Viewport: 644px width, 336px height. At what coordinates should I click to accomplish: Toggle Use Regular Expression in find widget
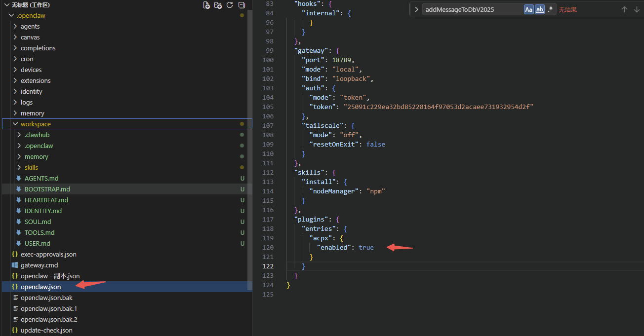coord(551,9)
